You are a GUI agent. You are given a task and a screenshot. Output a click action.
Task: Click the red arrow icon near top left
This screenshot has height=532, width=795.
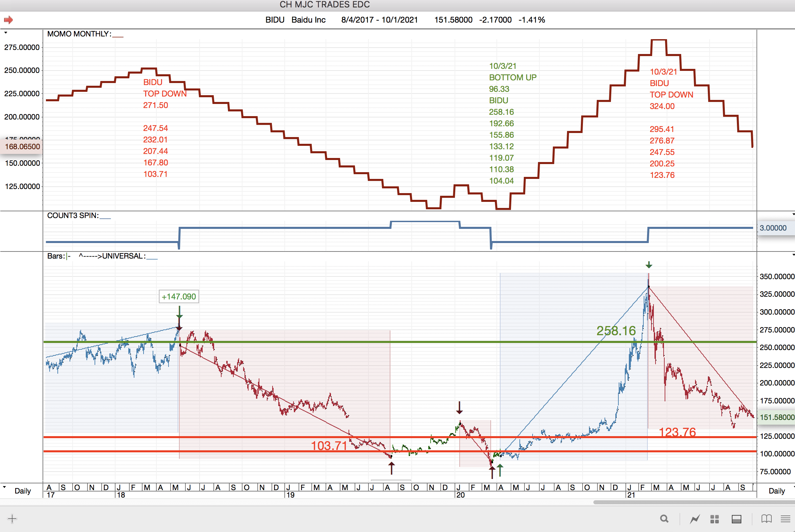tap(8, 20)
